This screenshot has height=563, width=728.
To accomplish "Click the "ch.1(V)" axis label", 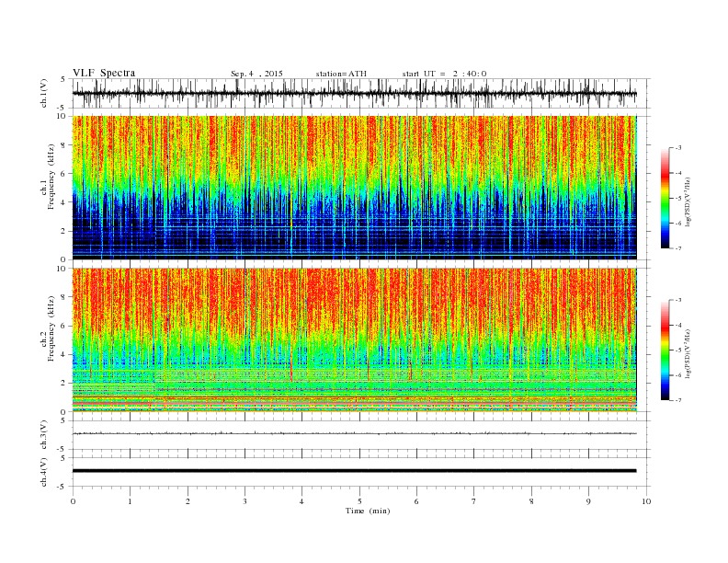I will [x=43, y=93].
